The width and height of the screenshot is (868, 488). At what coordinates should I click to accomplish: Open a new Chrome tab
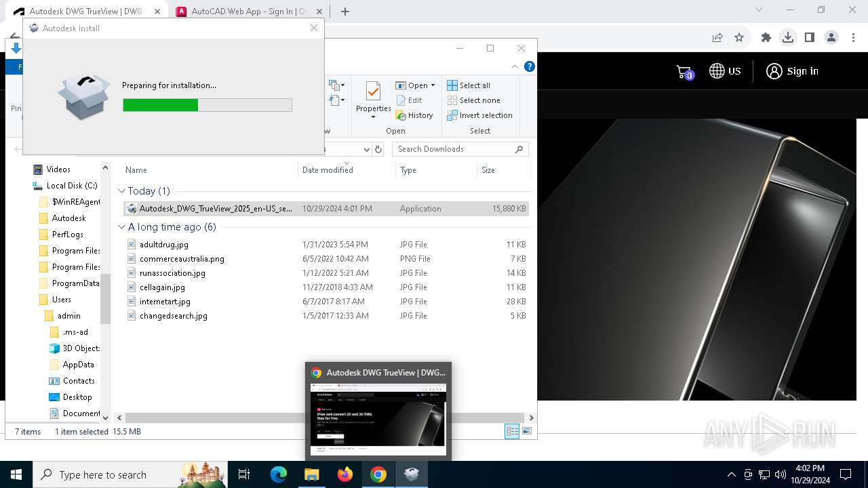[x=345, y=12]
